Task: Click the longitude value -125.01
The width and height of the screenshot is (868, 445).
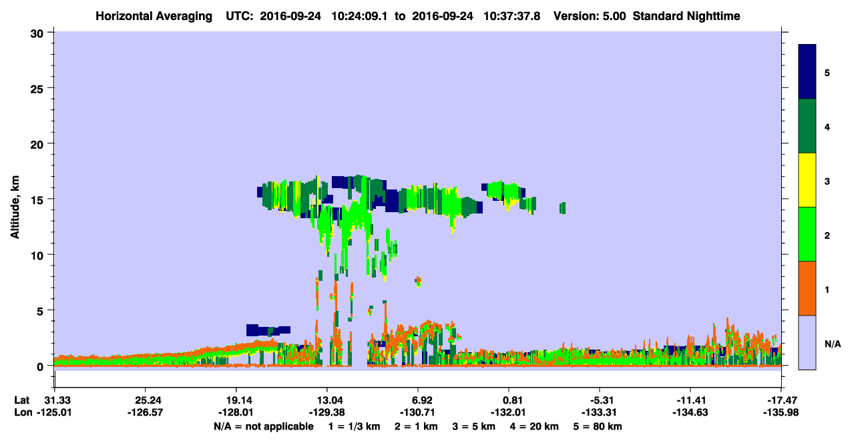Action: click(x=54, y=413)
